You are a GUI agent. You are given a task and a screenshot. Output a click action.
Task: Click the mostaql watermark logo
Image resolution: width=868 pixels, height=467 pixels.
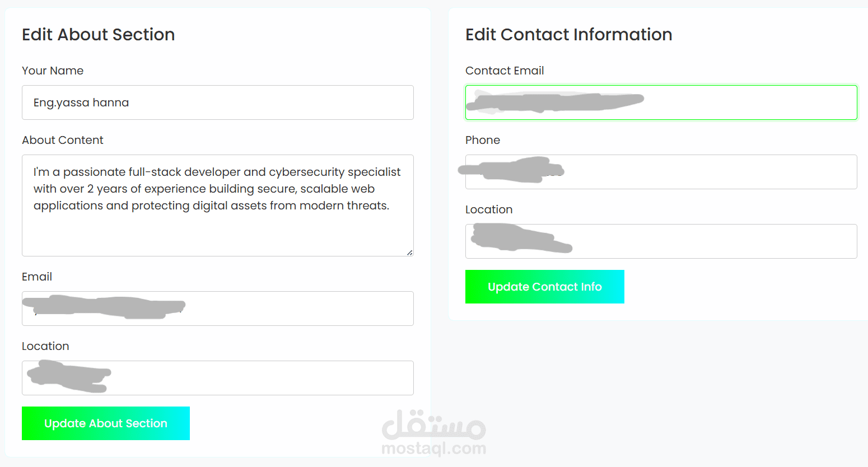433,432
